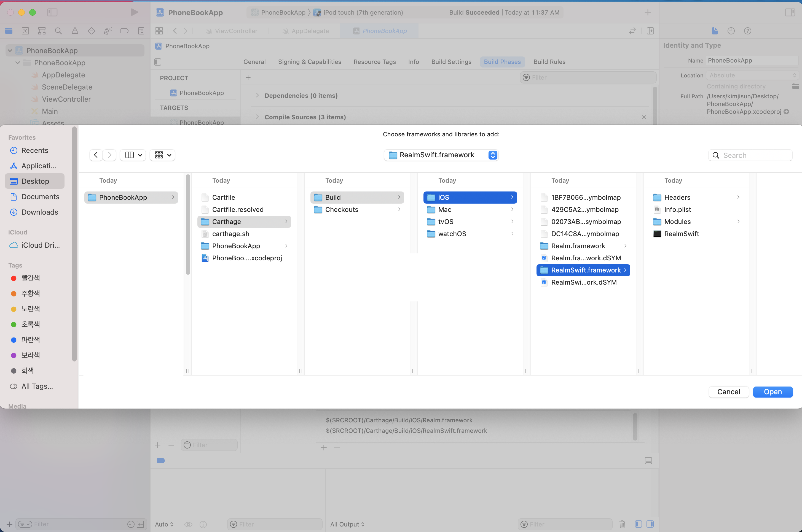This screenshot has height=532, width=802.
Task: Go forward in the file dialog
Action: (109, 155)
